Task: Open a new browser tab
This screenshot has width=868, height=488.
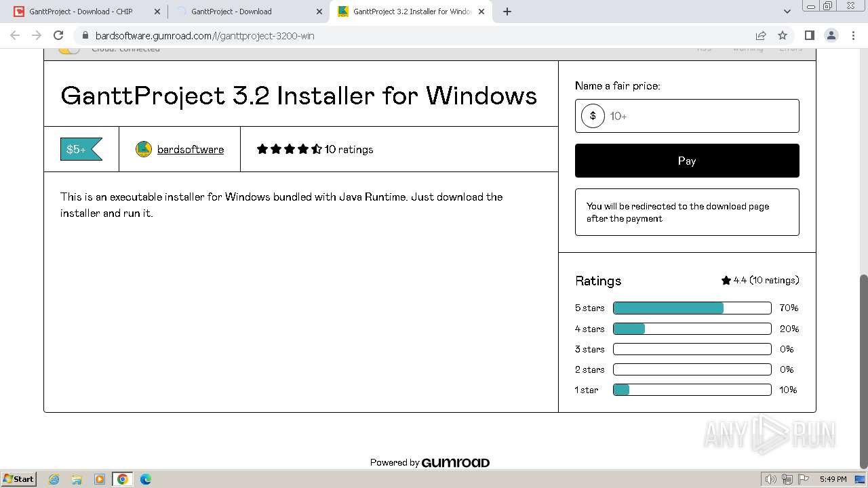Action: coord(507,12)
